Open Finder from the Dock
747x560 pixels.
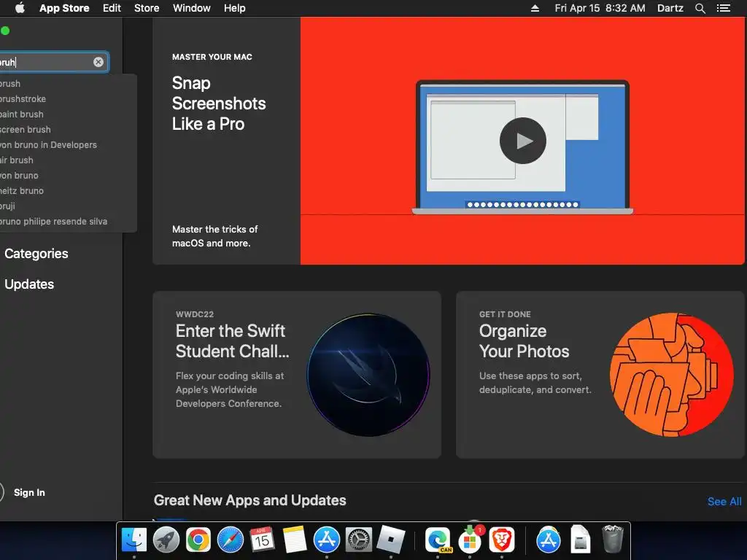click(x=134, y=540)
